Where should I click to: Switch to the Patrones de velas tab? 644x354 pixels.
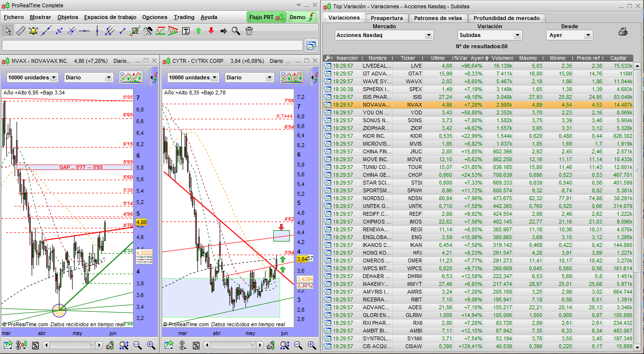click(438, 18)
